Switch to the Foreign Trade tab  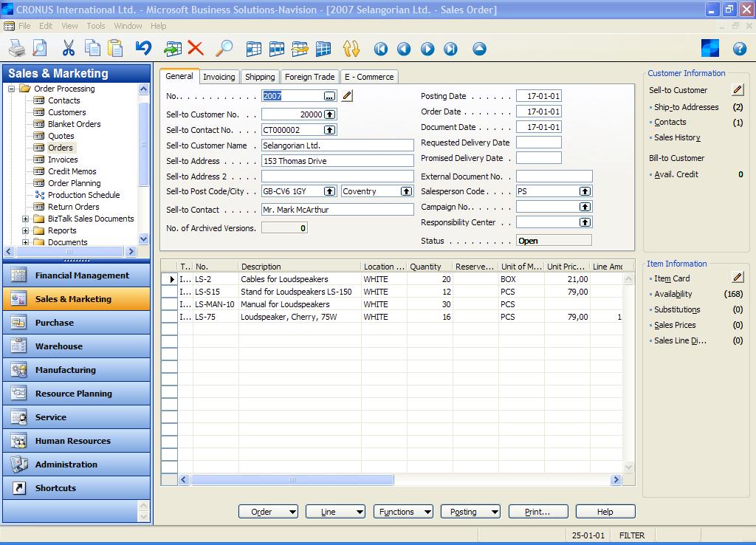(x=309, y=77)
